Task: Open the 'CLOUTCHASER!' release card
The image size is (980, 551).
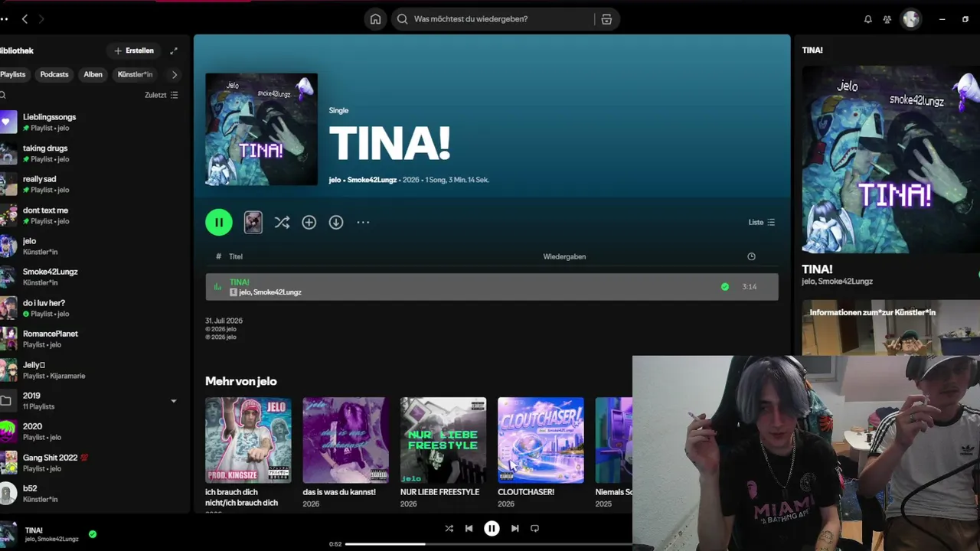Action: coord(541,452)
